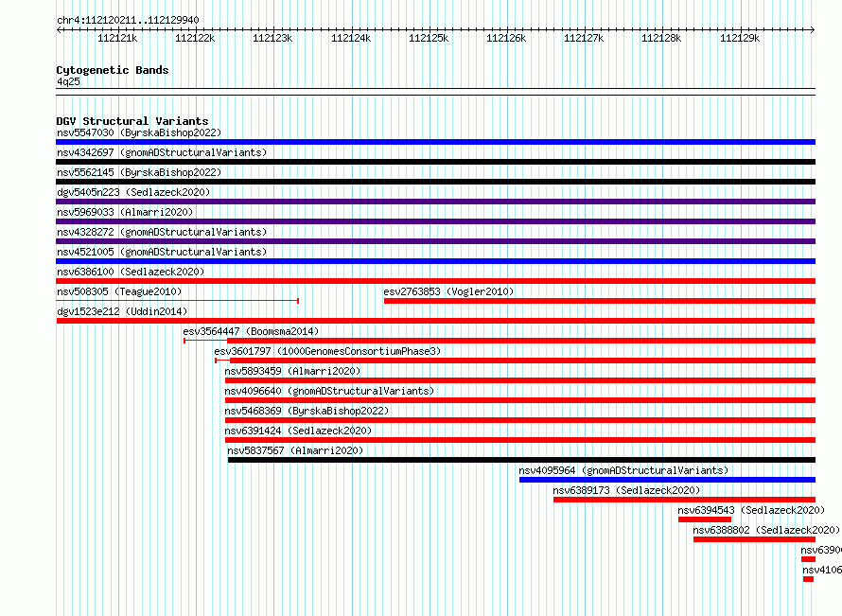Open dgv5405n223 (Sedlazeck2020) label

[133, 192]
